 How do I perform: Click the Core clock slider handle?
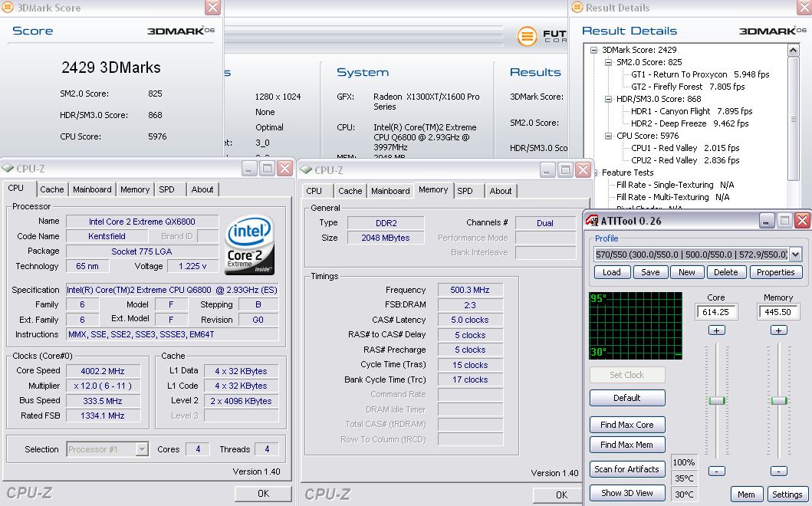tap(717, 400)
